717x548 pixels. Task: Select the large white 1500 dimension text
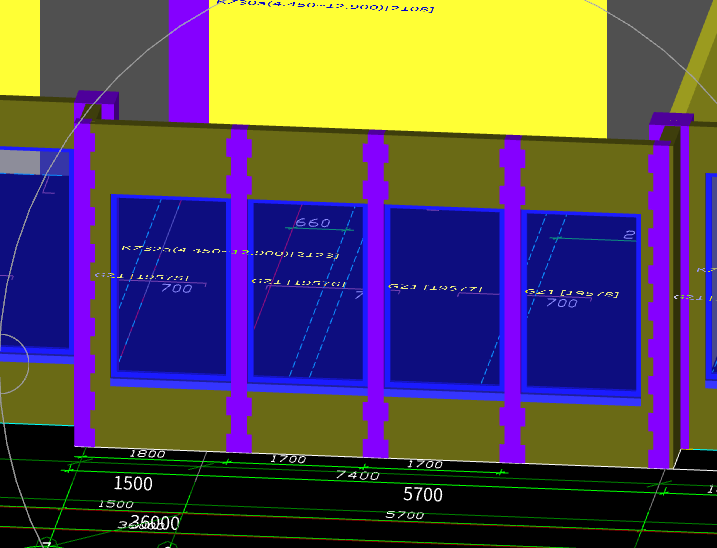[133, 484]
